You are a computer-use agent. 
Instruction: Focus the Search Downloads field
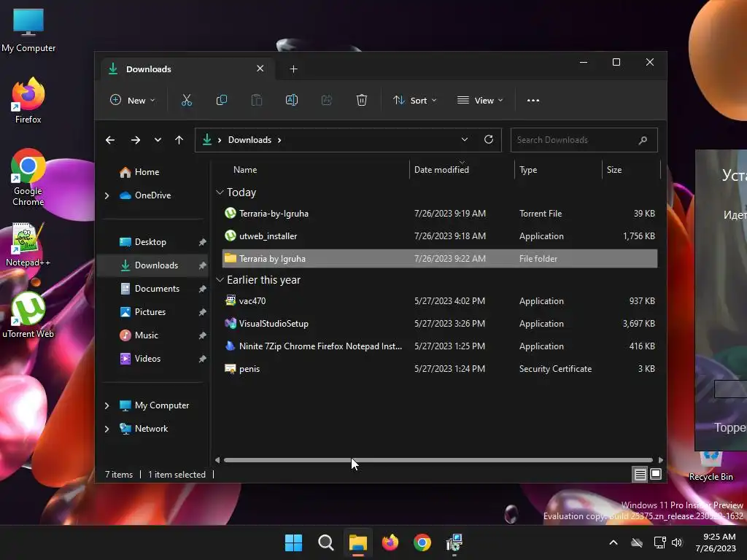click(584, 140)
